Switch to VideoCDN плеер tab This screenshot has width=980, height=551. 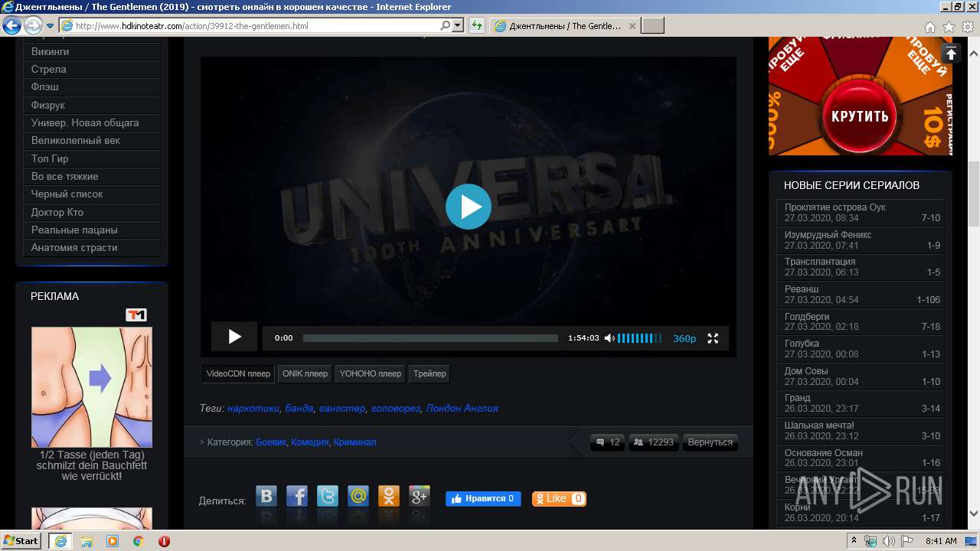click(238, 373)
